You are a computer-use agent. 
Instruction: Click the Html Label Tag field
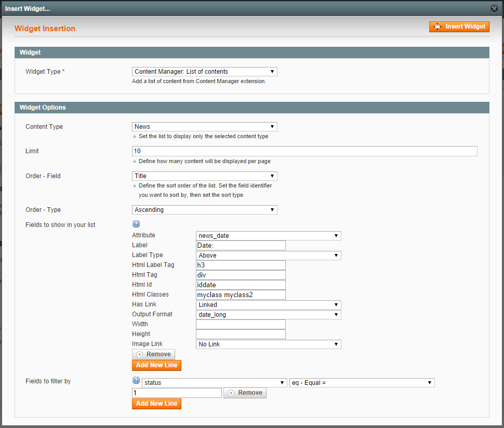[x=241, y=265]
